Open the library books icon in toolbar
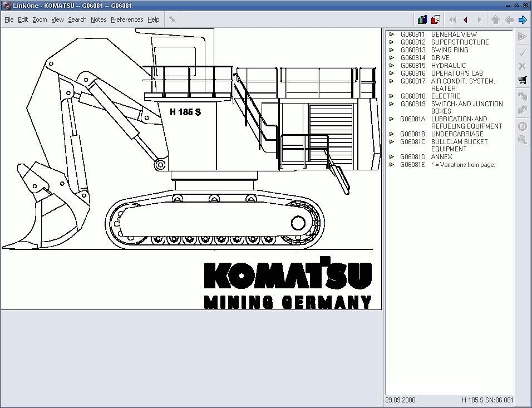Screen dimensions: 532x408 click(422, 19)
